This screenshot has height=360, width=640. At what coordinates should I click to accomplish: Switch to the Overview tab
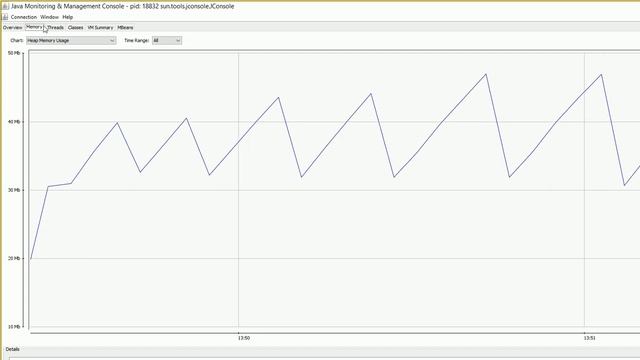12,28
